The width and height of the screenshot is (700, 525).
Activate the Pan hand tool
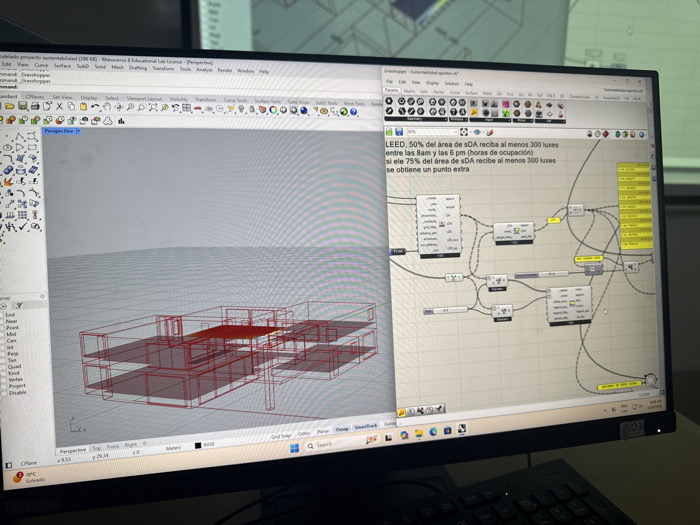click(107, 107)
